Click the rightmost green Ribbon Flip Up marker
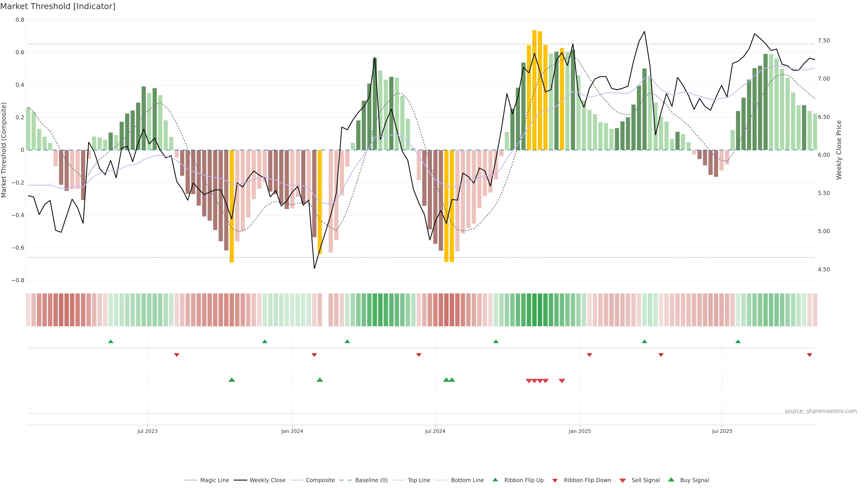 [x=738, y=342]
